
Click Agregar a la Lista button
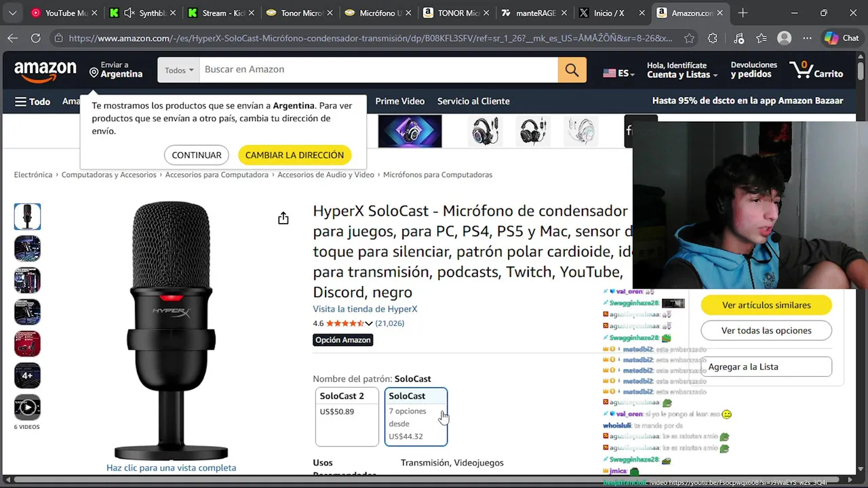(x=766, y=367)
